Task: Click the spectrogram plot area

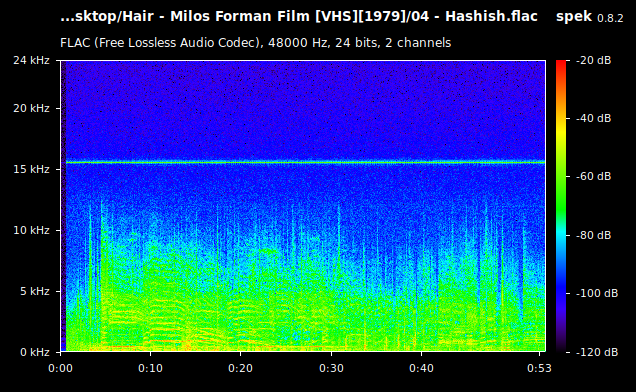Action: [x=303, y=206]
